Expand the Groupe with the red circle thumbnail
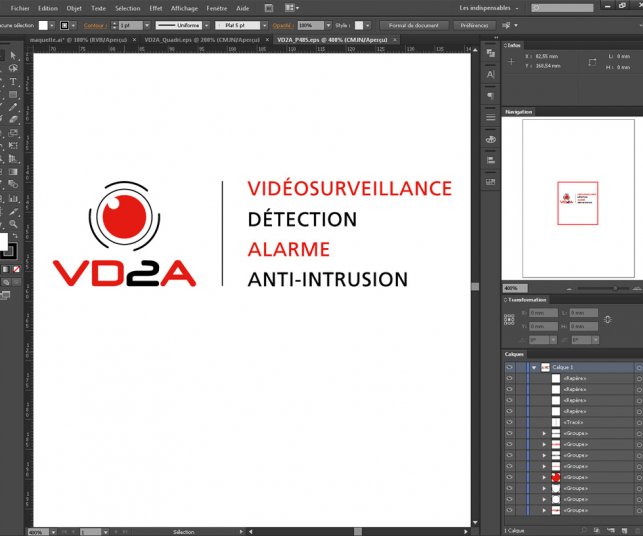643x536 pixels. coord(545,477)
